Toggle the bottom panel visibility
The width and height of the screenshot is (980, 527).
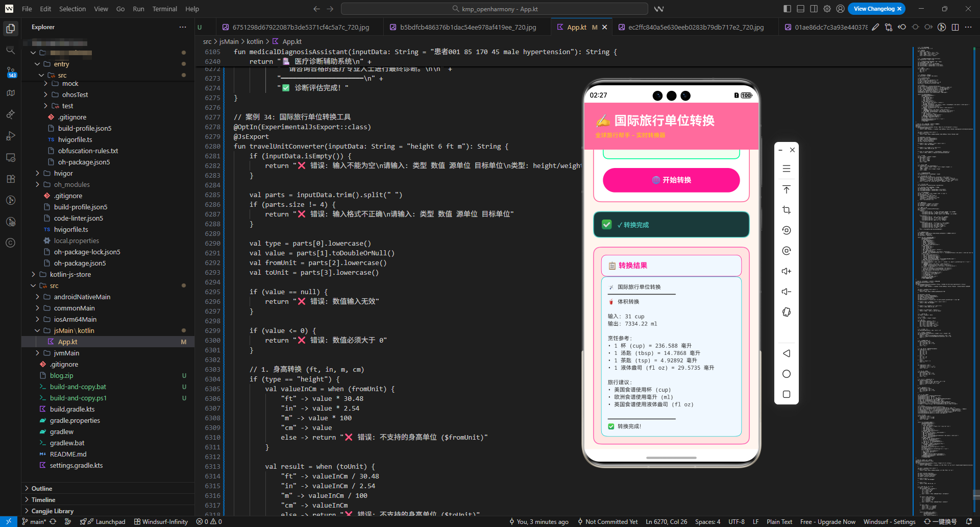800,9
